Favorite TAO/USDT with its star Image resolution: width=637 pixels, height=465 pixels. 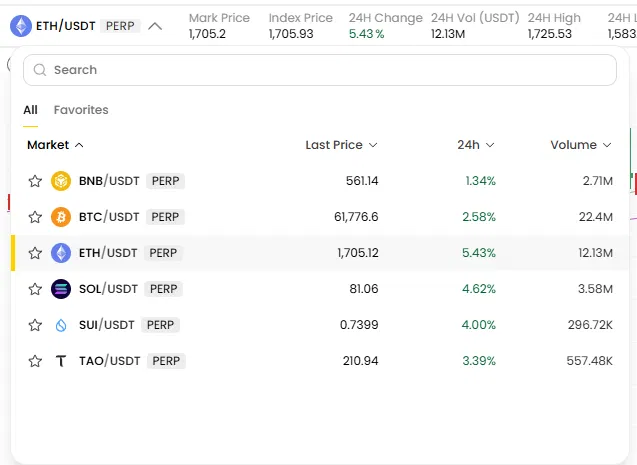tap(35, 361)
